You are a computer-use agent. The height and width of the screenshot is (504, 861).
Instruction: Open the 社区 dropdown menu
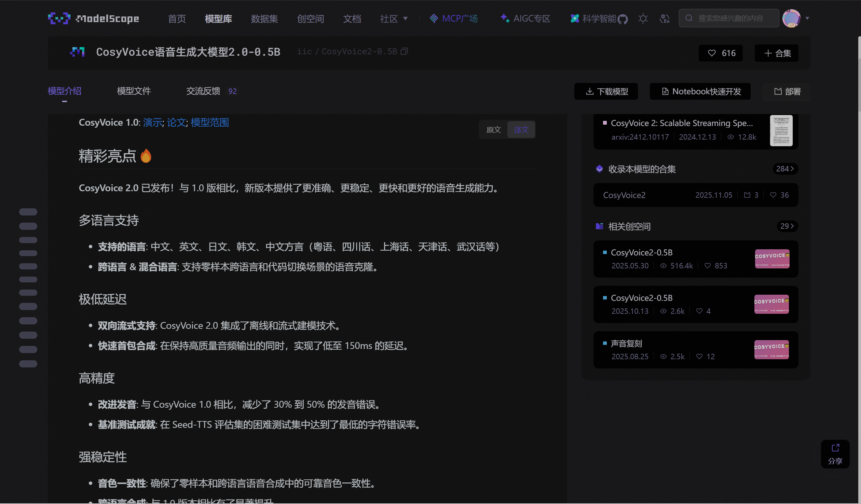point(394,19)
